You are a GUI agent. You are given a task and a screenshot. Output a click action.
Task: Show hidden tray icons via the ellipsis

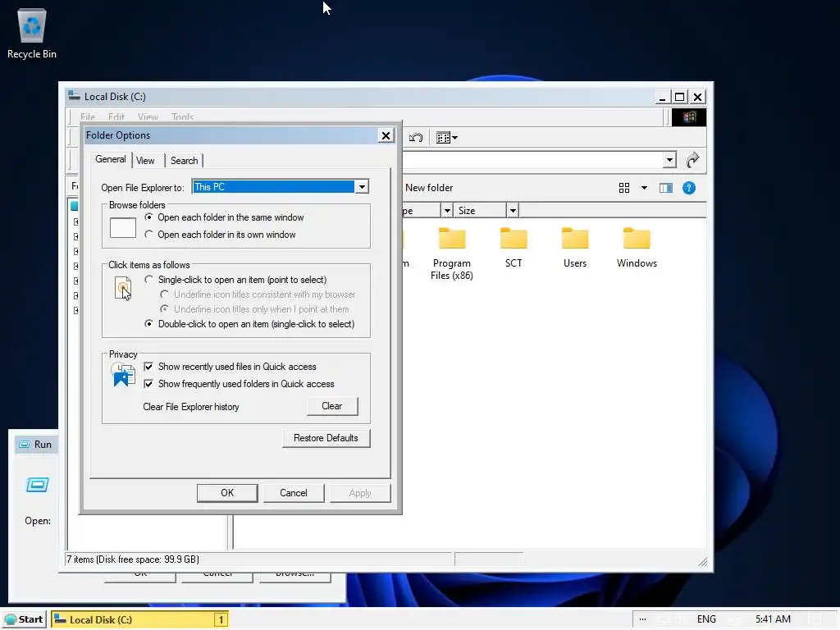point(642,619)
